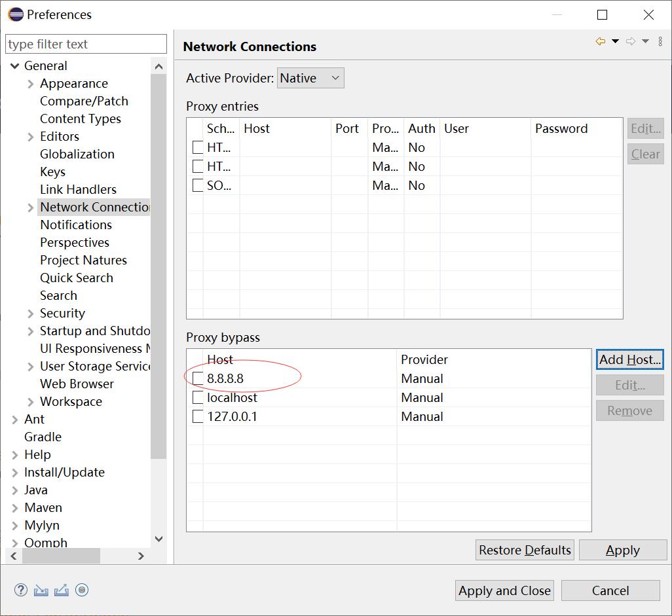Viewport: 672px width, 616px height.
Task: Open Project Natures preference page
Action: 84,260
